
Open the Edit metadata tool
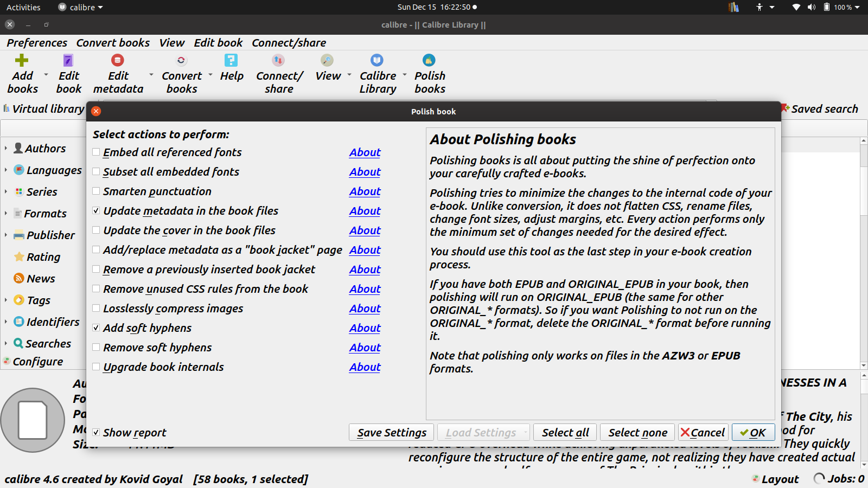(118, 60)
